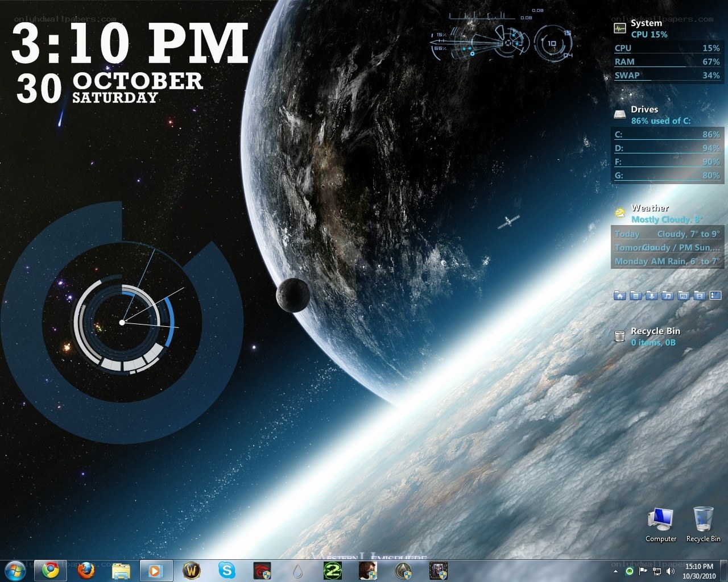Open the Action Center flag tray icon

643,571
